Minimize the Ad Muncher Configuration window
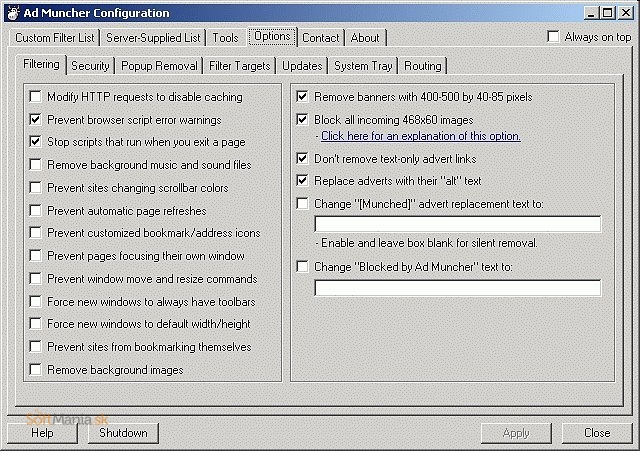640x451 pixels. point(591,13)
